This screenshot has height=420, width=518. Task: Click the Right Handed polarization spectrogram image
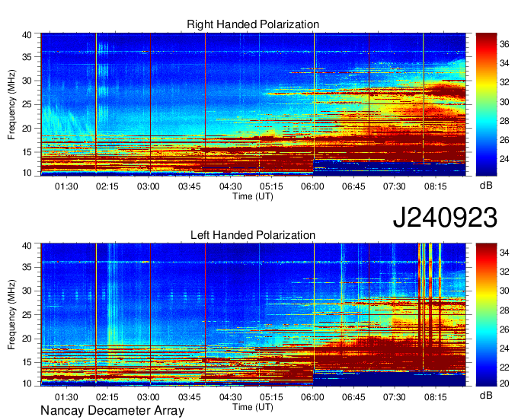[254, 104]
